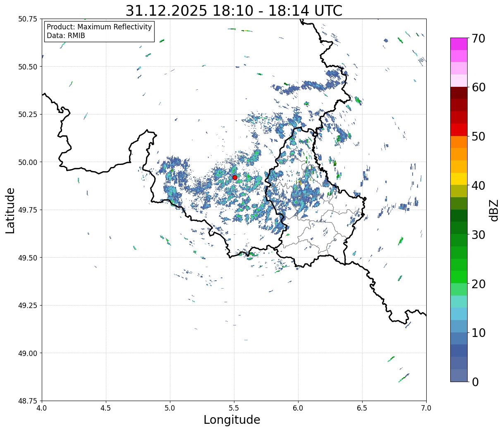Click the y-axis tick label 49.50

pyautogui.click(x=27, y=258)
